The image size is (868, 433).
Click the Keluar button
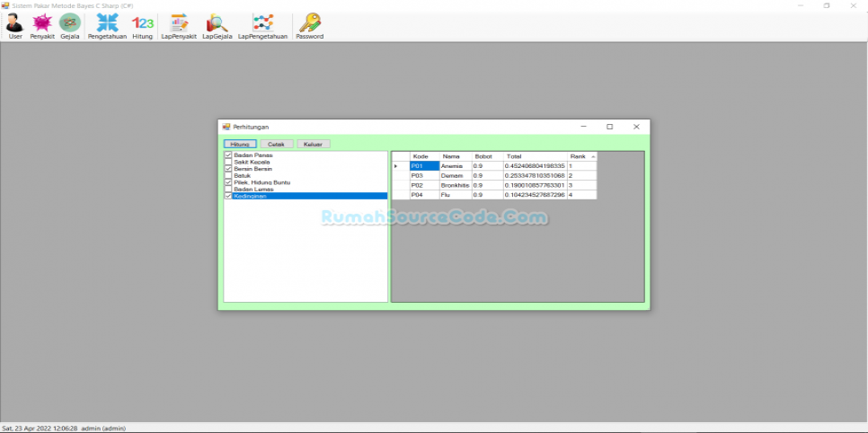click(x=314, y=144)
